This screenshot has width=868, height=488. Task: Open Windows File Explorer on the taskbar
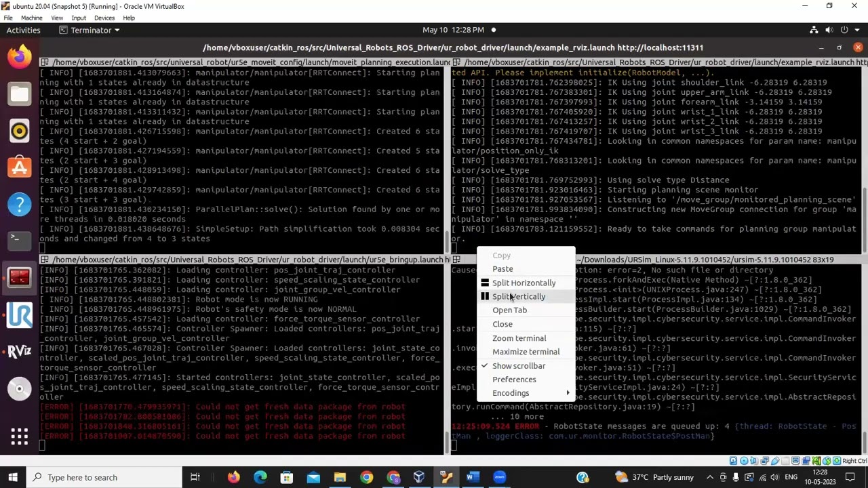[x=340, y=477]
